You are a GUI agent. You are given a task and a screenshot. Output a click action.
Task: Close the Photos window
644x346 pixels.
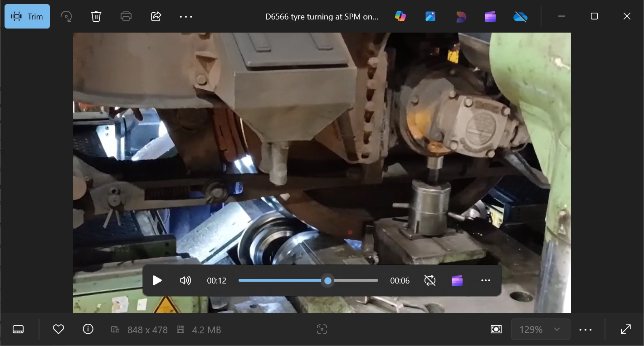(627, 16)
